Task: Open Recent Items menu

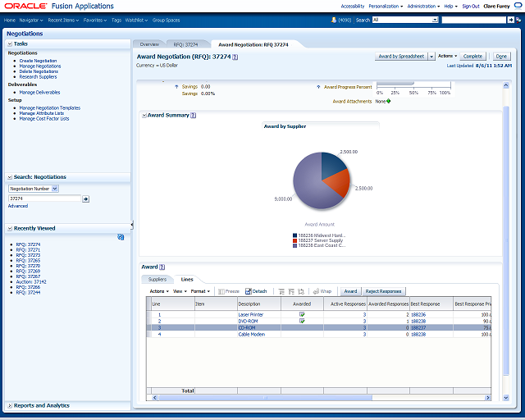Action: (x=63, y=20)
